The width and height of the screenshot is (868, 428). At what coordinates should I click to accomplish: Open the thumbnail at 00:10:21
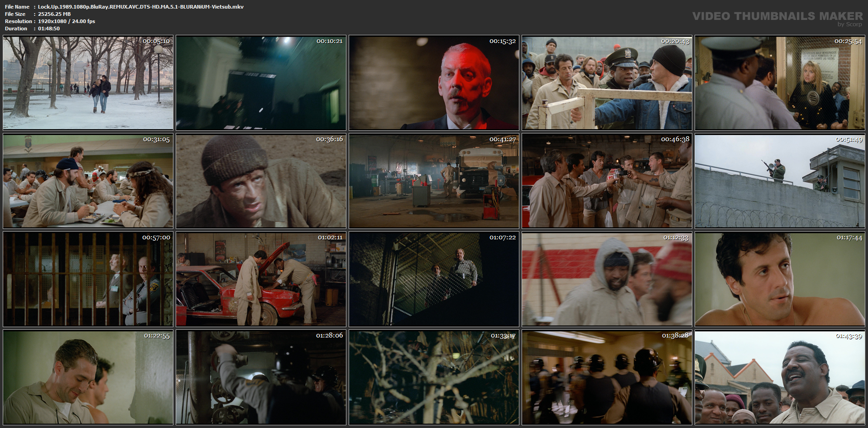(261, 83)
